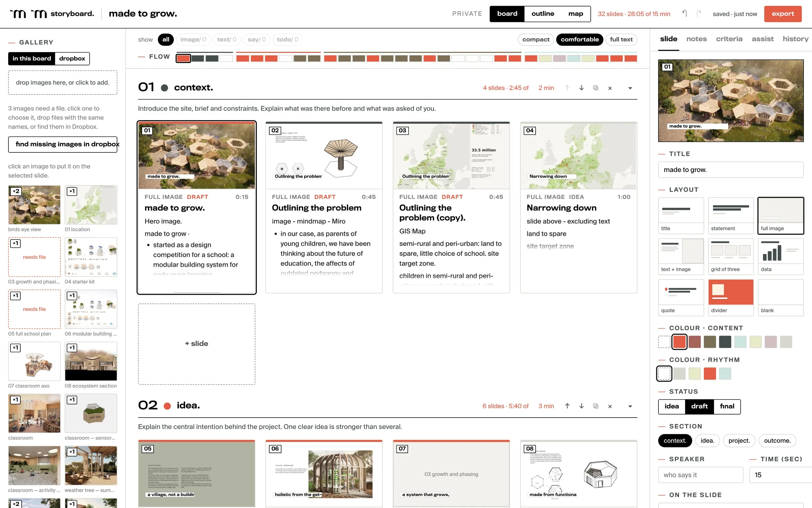The width and height of the screenshot is (812, 508).
Task: Delete the context section
Action: 610,88
